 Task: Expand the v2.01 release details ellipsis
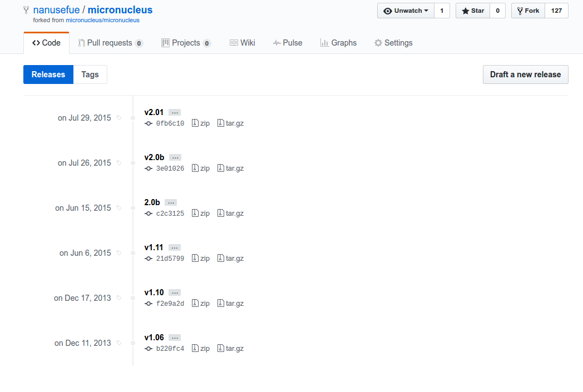click(174, 112)
